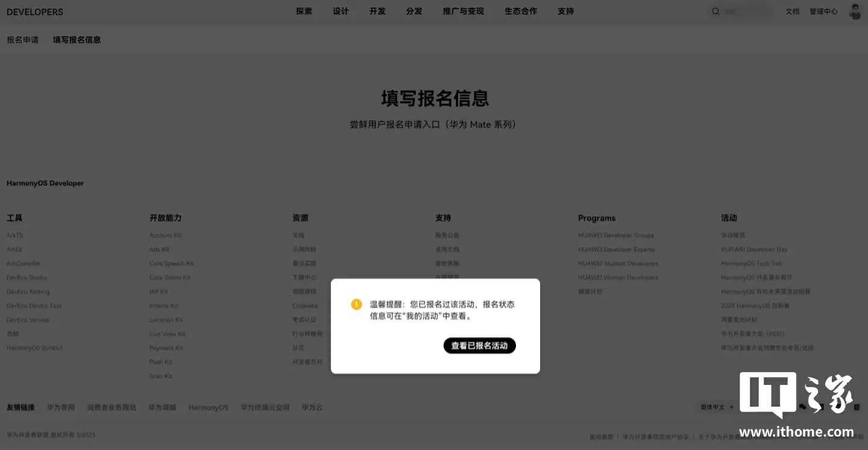Click the 华为云 link in the footer
Viewport: 868px width, 450px height.
click(x=311, y=407)
